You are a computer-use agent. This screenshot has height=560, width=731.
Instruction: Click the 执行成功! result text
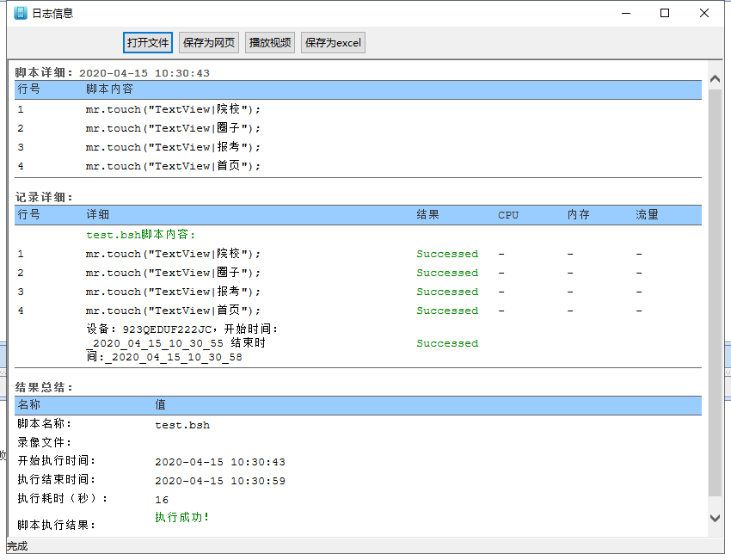[x=182, y=517]
